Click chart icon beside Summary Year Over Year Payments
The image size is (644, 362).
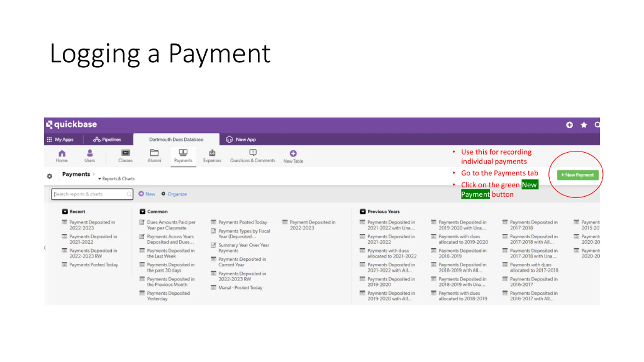(x=213, y=245)
